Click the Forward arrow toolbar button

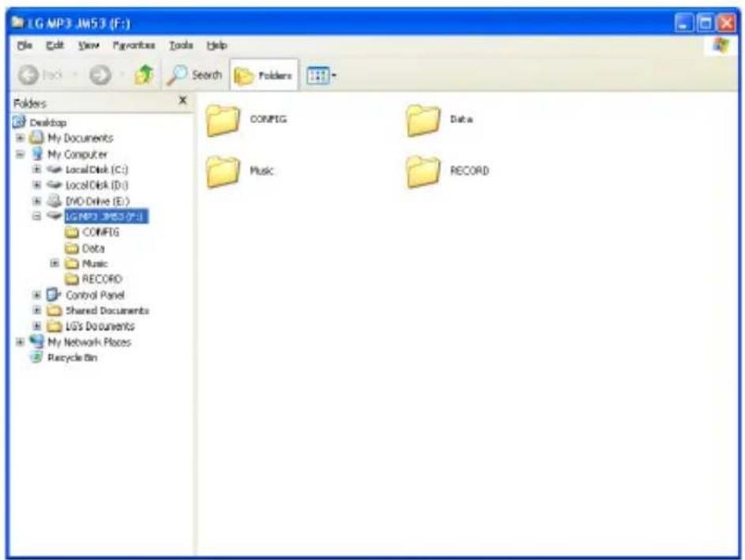pyautogui.click(x=100, y=75)
